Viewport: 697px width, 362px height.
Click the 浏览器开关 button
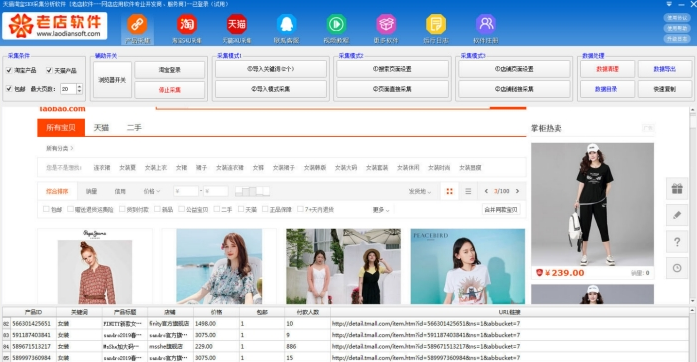112,80
